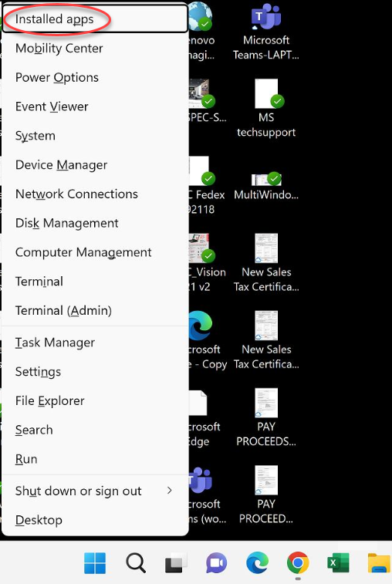This screenshot has width=392, height=584.
Task: Launch Excel from the taskbar
Action: pos(338,562)
